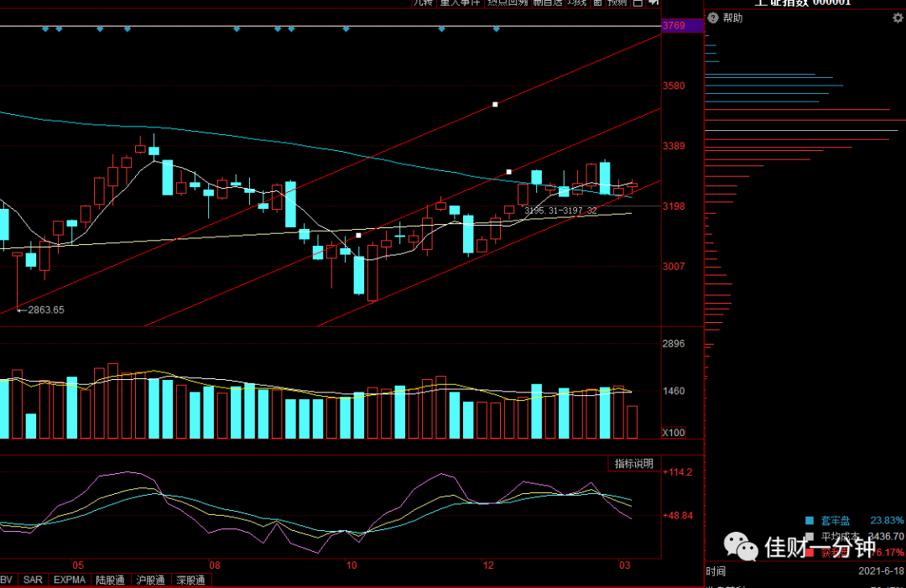The width and height of the screenshot is (906, 588).
Task: Click the 2021-6-18 date value
Action: coord(881,570)
